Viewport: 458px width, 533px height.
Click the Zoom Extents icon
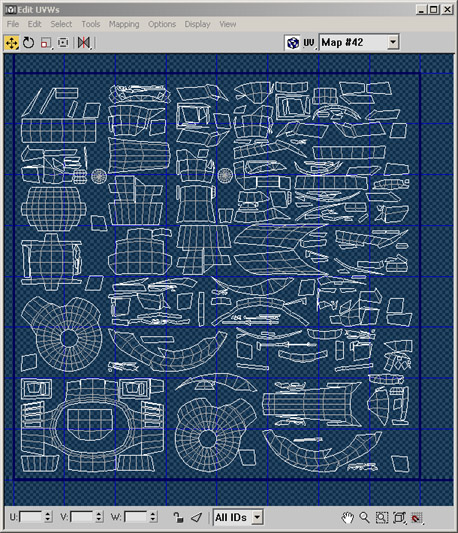pos(400,518)
